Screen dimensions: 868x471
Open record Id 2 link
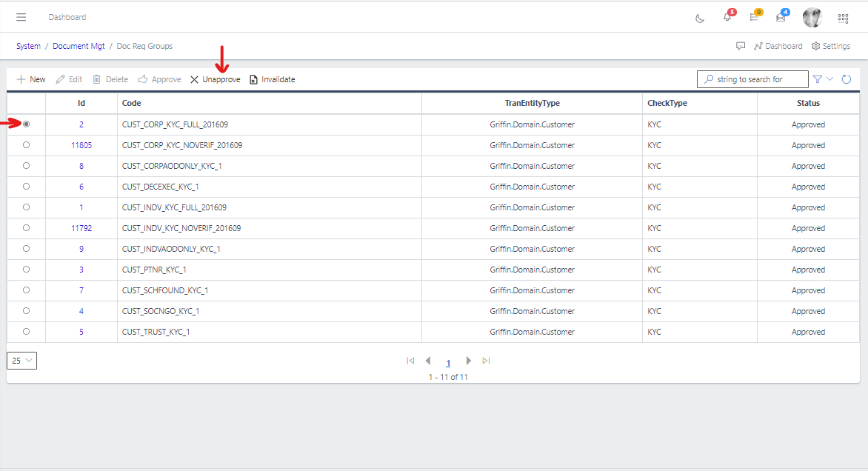pos(81,124)
